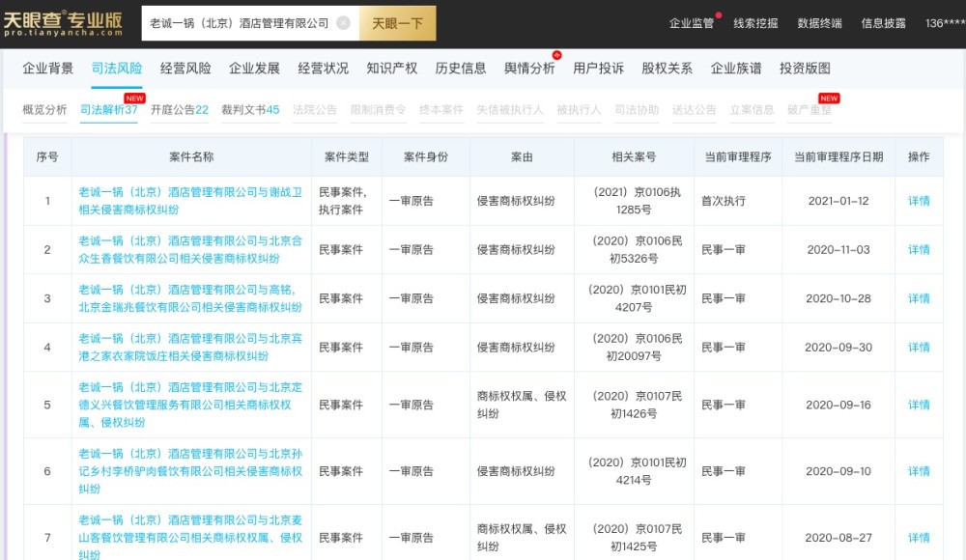
Task: Click 详情 for case dated 2020-10-28
Action: pyautogui.click(x=919, y=298)
